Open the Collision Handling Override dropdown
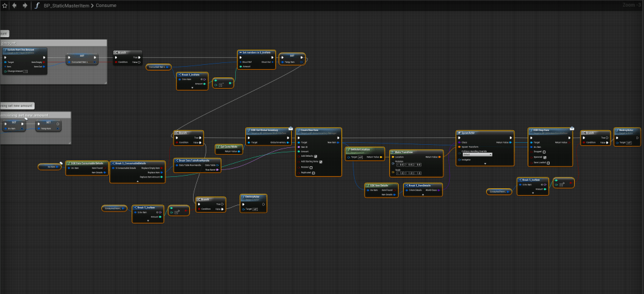644x294 pixels. click(x=477, y=154)
